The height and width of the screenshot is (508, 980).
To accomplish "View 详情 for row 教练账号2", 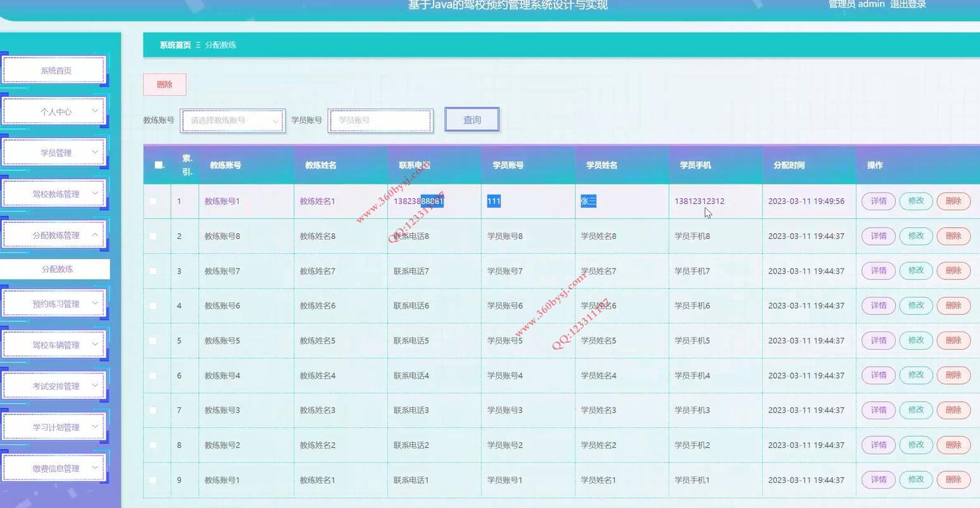I will tap(879, 445).
